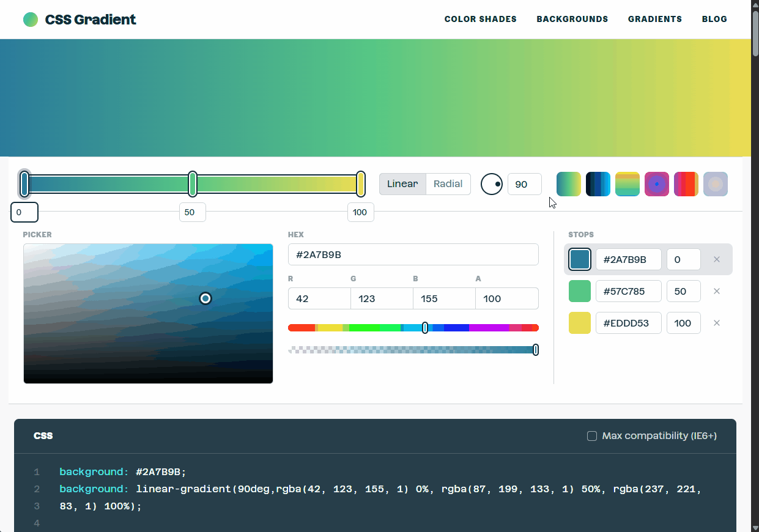Visit the Blog link
The width and height of the screenshot is (759, 532).
pyautogui.click(x=714, y=19)
